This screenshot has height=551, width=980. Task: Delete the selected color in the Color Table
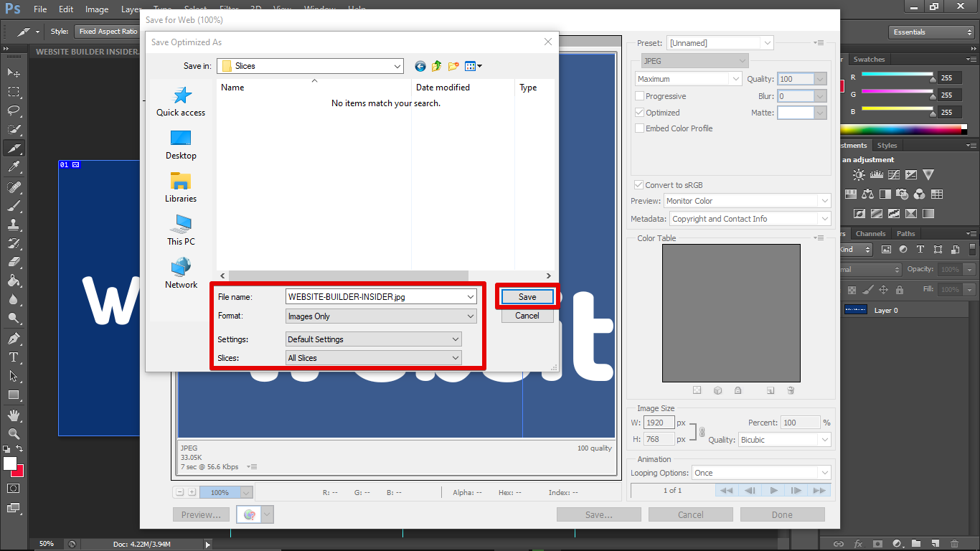[x=791, y=390]
